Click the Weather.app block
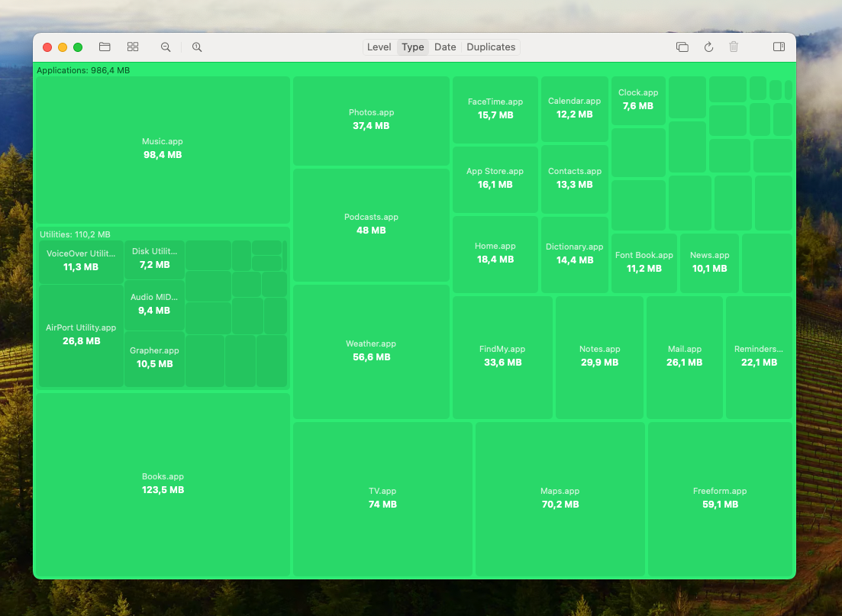The image size is (842, 616). tap(371, 352)
